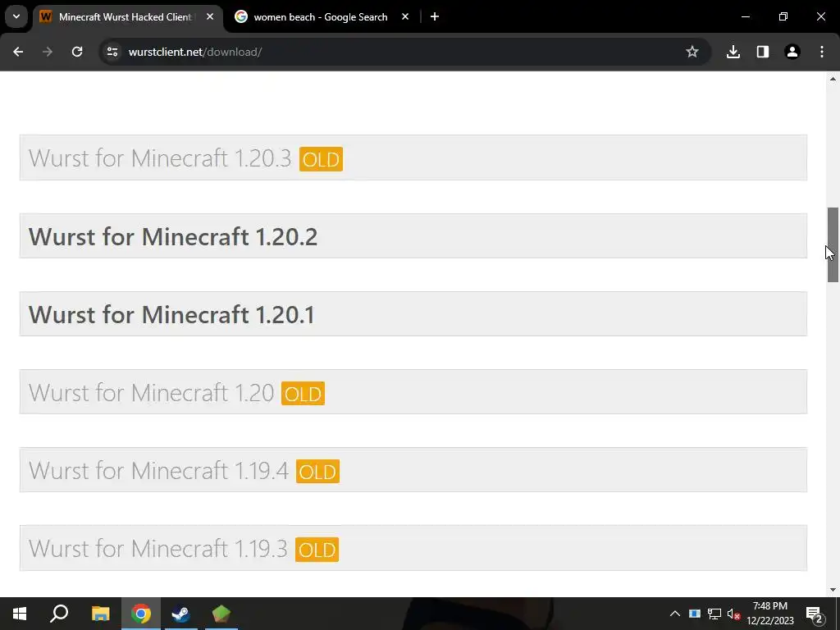Screen dimensions: 840x630
Task: Open the Windows Start menu
Action: pos(20,614)
